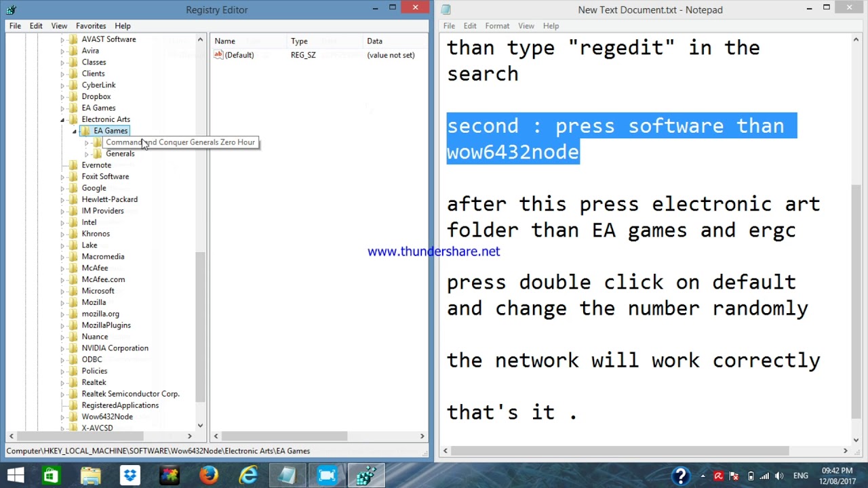
Task: Switch to the screen recorder taskbar button
Action: click(x=327, y=476)
